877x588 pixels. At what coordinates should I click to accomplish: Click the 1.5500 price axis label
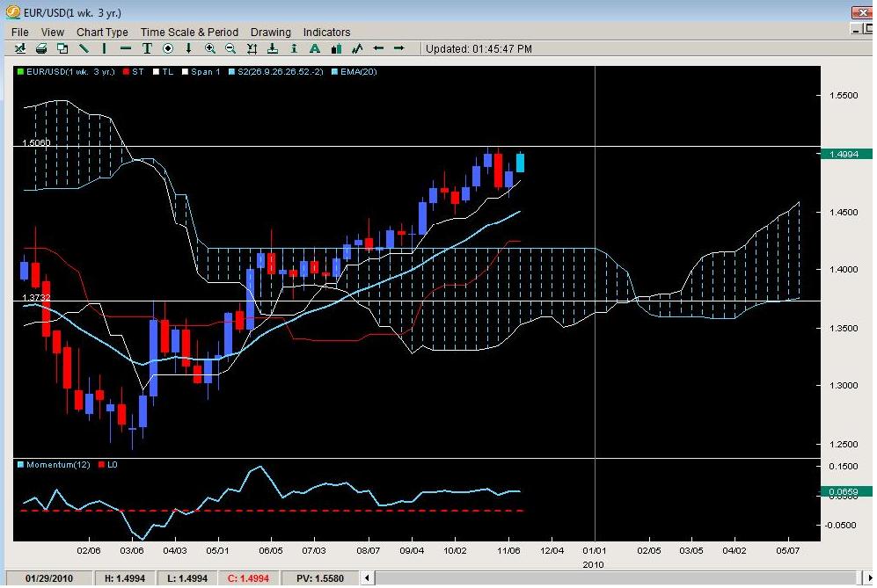coord(844,96)
